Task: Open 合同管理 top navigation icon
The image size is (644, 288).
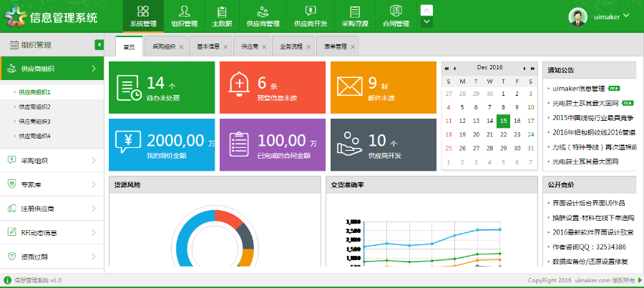Action: pyautogui.click(x=396, y=11)
